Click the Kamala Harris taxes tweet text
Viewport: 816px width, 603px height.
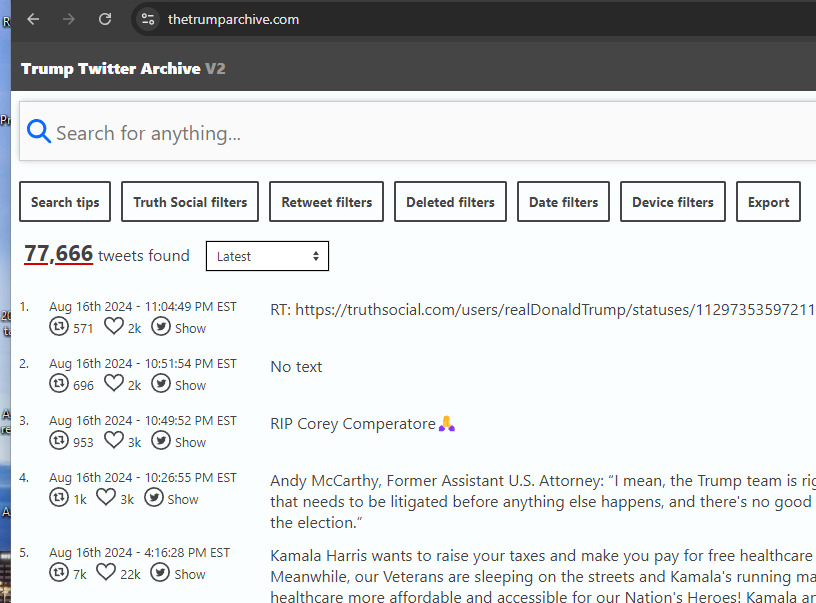click(x=542, y=575)
